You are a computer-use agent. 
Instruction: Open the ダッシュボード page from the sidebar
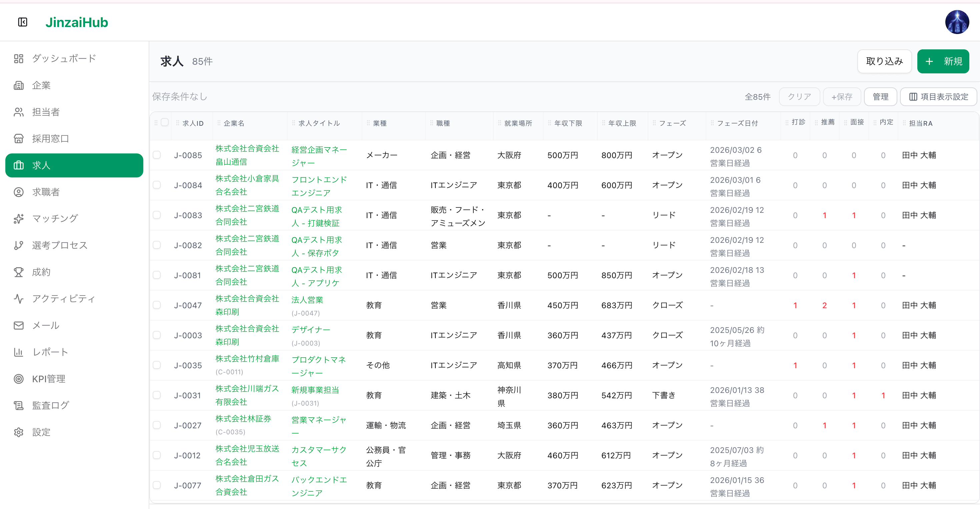(x=63, y=58)
